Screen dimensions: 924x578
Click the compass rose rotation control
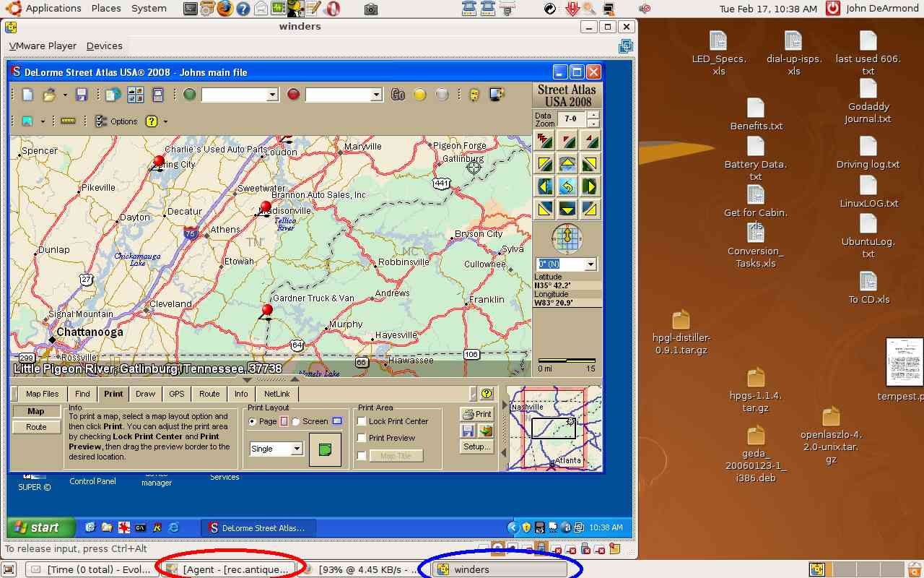[x=567, y=238]
